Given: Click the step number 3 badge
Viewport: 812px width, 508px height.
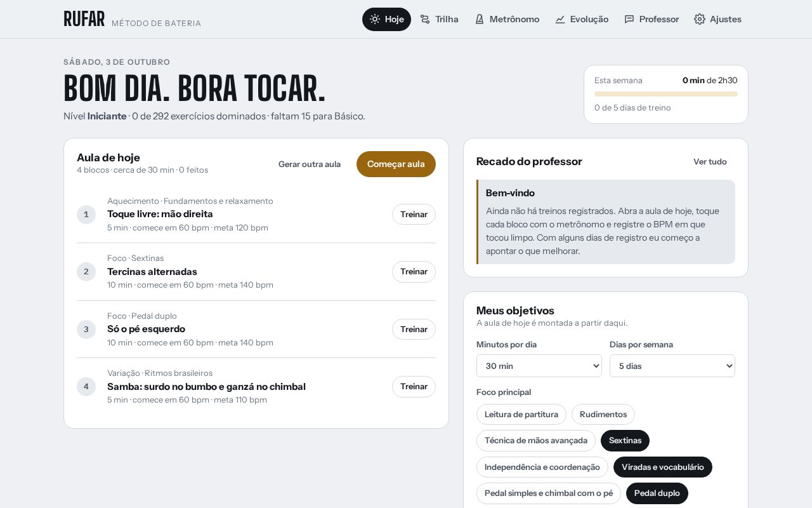Looking at the screenshot, I should 86,330.
